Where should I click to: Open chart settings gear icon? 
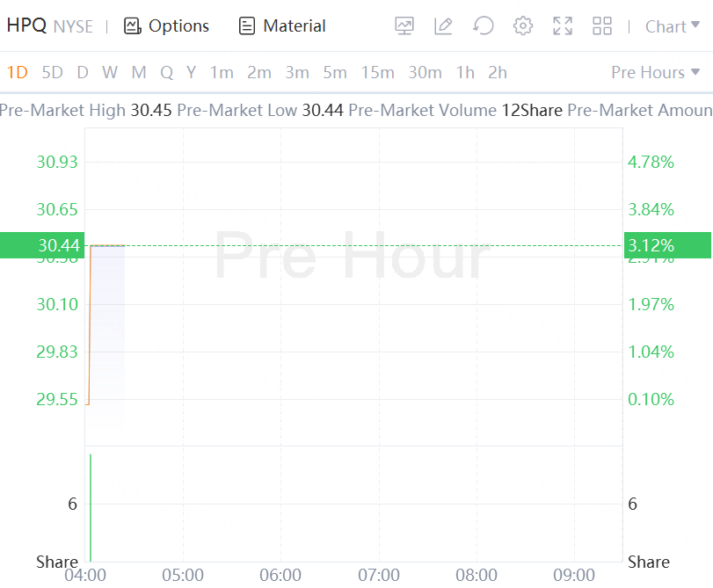tap(523, 26)
